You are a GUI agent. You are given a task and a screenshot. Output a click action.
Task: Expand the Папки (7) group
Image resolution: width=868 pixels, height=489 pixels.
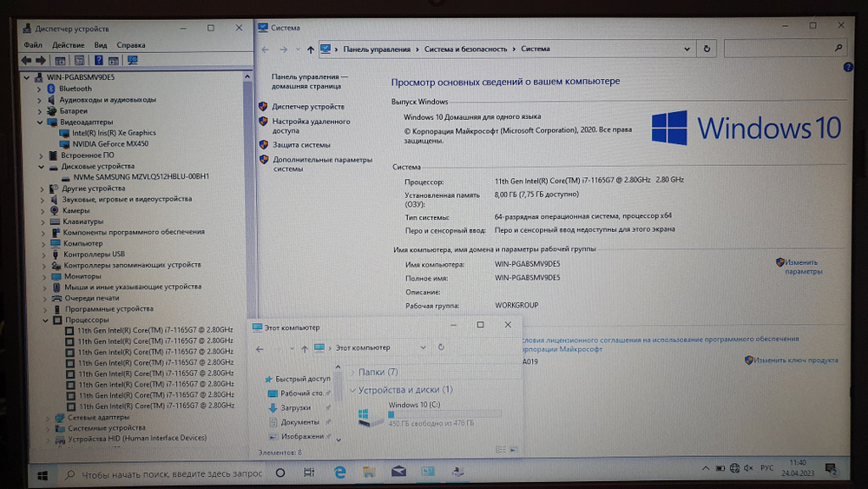pyautogui.click(x=352, y=372)
